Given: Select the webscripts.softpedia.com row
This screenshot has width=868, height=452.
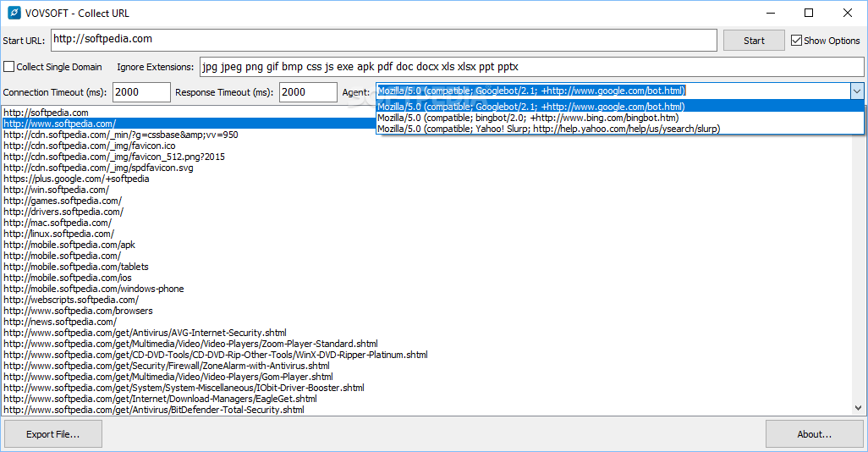Looking at the screenshot, I should pos(426,300).
